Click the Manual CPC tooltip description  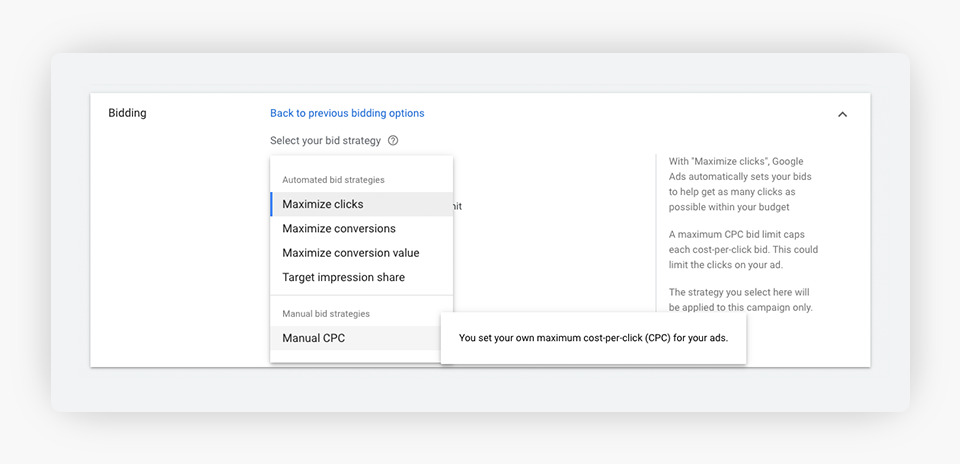[593, 338]
